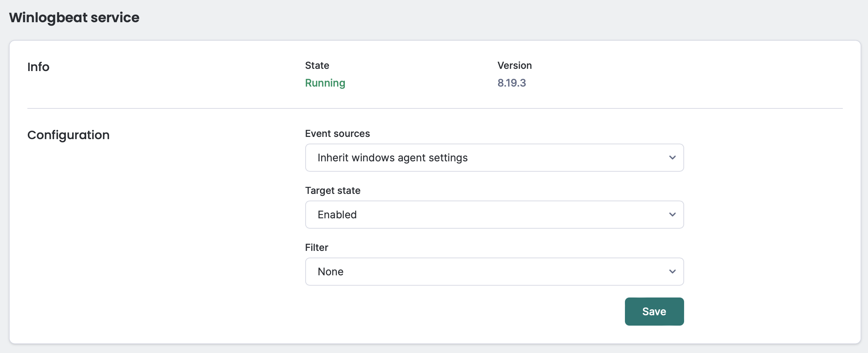Click the State label
The image size is (868, 353).
(317, 65)
